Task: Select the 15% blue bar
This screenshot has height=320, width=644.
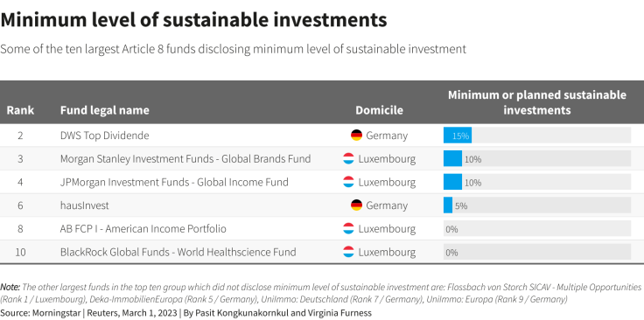Action: click(457, 136)
